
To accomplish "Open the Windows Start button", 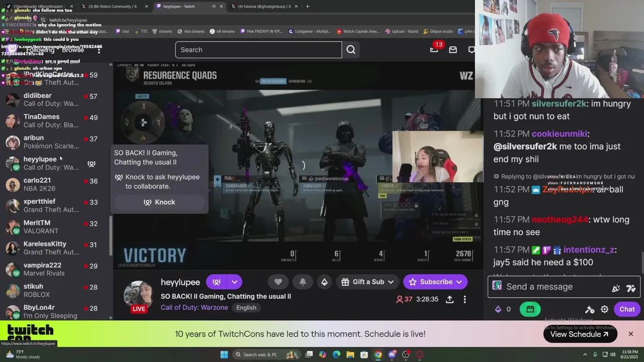I will (224, 354).
